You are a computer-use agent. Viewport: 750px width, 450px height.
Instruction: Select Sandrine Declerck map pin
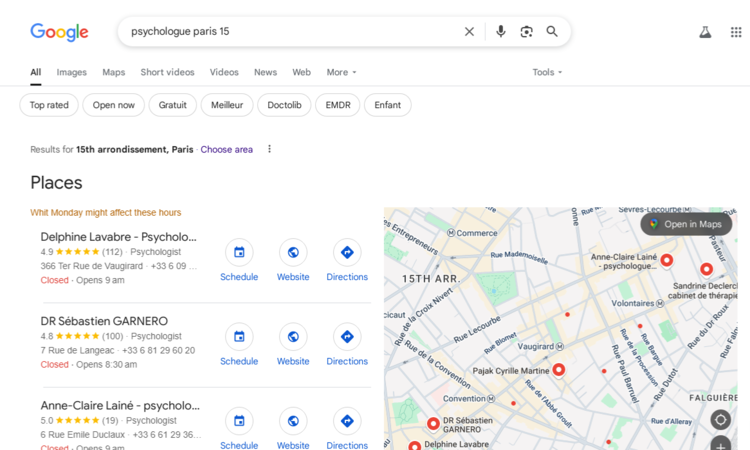click(706, 269)
